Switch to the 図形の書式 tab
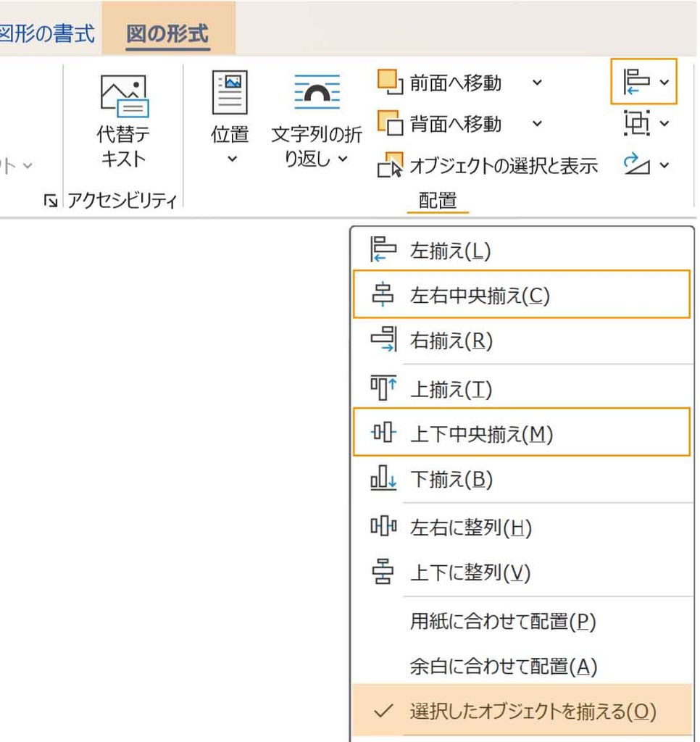Viewport: 700px width, 742px height. coord(47,33)
